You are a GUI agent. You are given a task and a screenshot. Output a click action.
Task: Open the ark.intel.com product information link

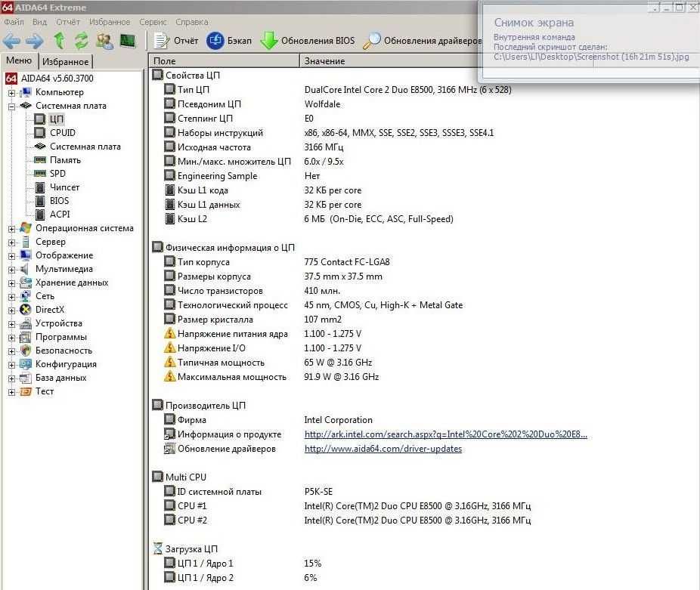[445, 434]
